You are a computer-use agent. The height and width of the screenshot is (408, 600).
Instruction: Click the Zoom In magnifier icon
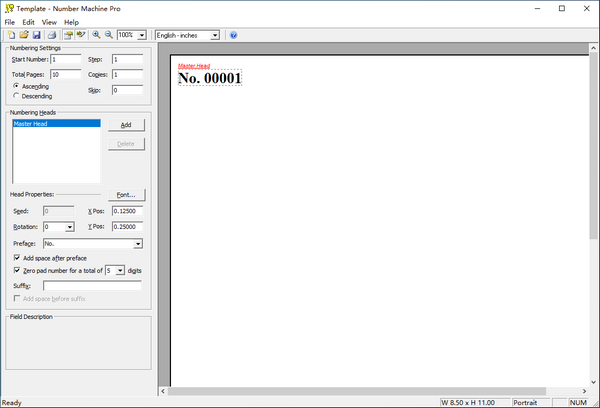tap(96, 34)
